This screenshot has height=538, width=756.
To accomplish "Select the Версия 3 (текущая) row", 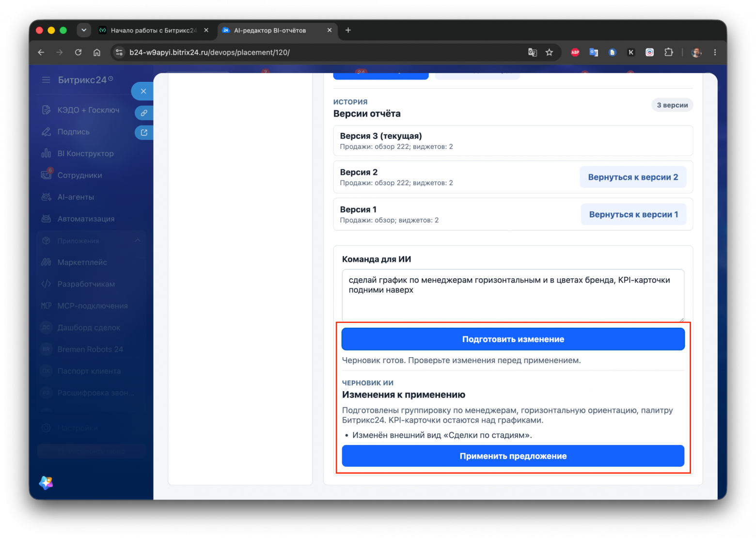I will 513,141.
